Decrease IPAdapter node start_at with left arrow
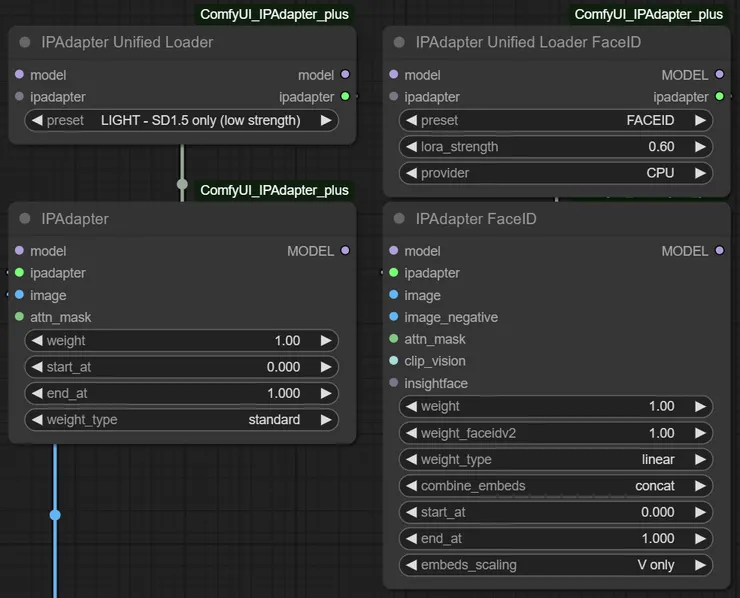Viewport: 740px width, 598px height. pos(37,367)
